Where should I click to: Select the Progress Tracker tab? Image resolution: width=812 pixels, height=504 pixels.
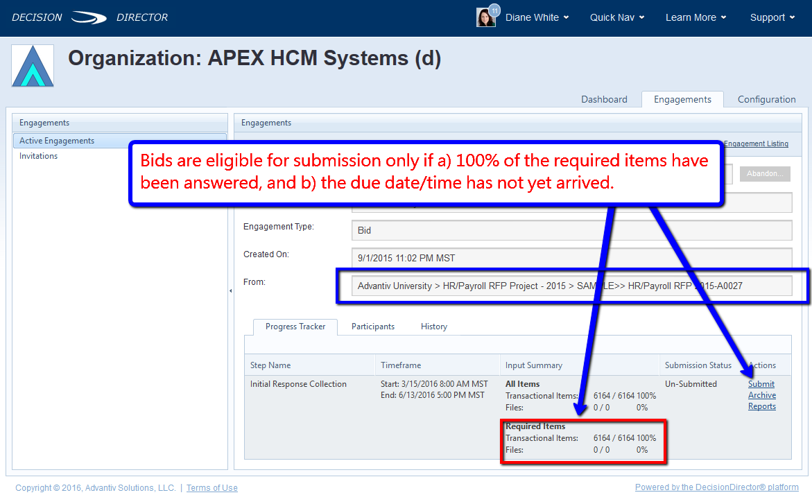coord(295,327)
